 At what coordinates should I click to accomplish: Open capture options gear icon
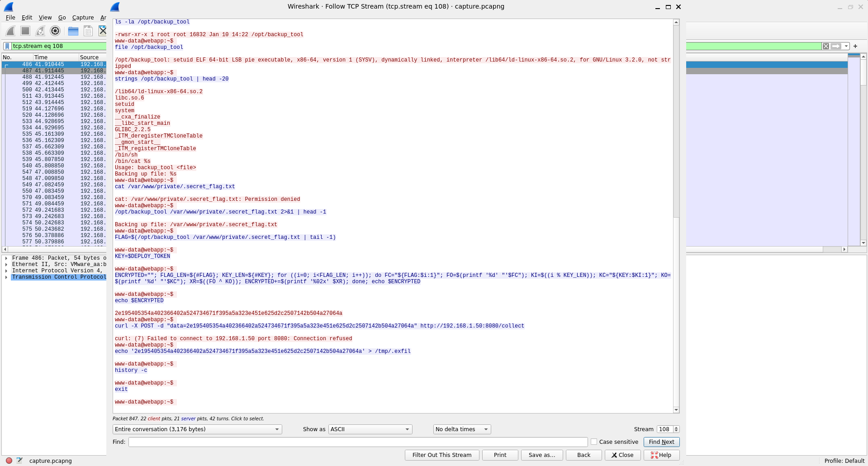tap(55, 31)
